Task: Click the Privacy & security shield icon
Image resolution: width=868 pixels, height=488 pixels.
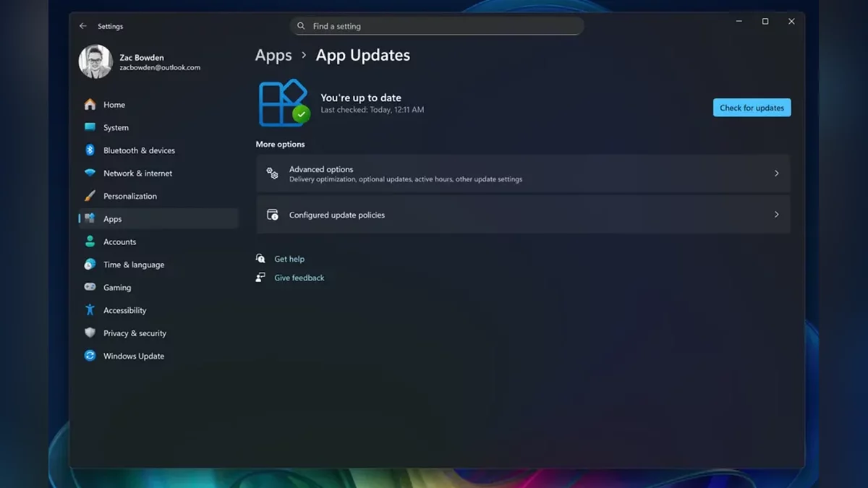Action: 90,333
